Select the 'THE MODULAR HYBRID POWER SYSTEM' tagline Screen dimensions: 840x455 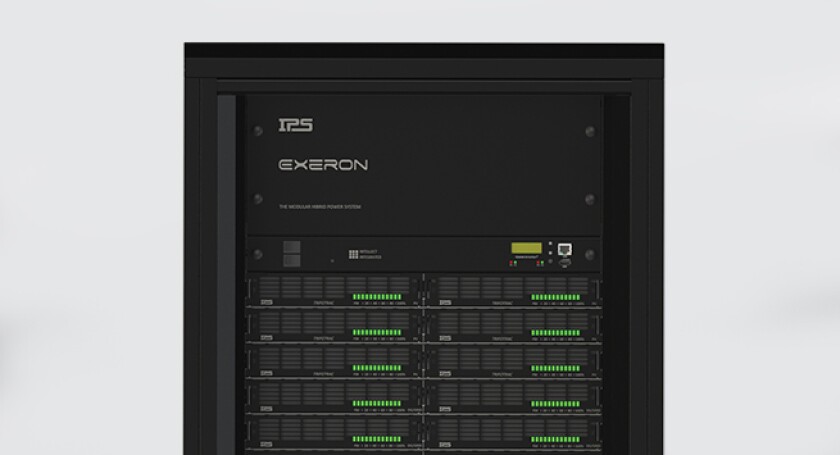point(320,207)
